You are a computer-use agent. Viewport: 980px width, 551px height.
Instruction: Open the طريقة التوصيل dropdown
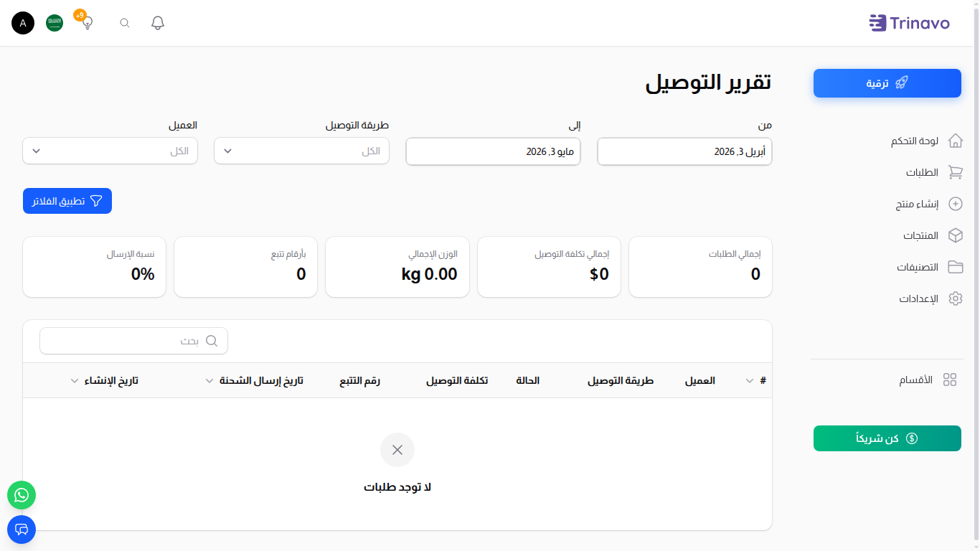click(302, 151)
